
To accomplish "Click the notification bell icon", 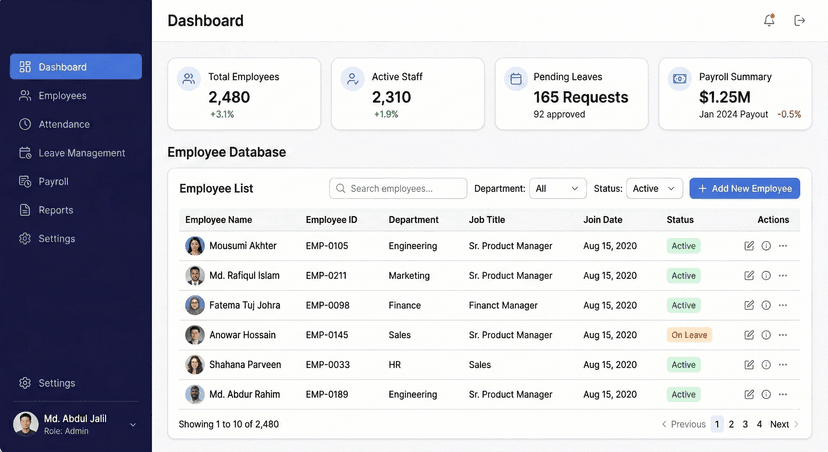I will [769, 21].
